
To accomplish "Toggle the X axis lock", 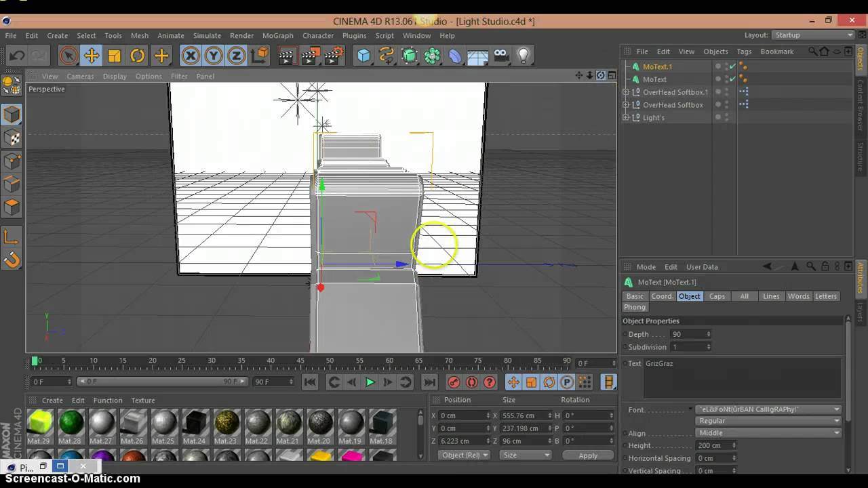I will (x=191, y=56).
